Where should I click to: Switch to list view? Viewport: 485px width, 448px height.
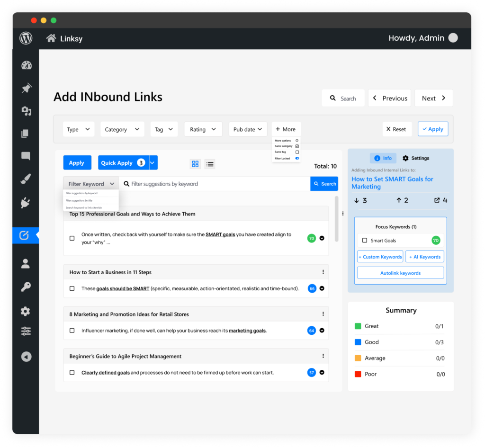pyautogui.click(x=210, y=164)
